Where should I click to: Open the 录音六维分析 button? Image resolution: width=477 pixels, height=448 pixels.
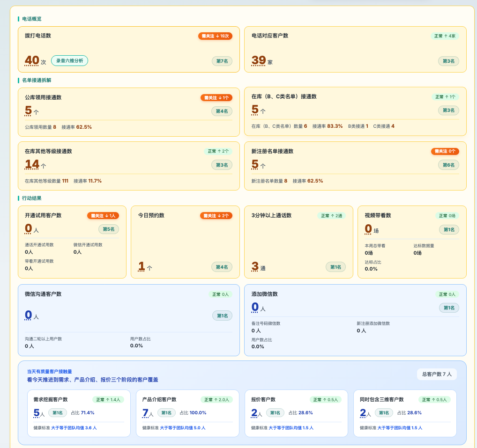click(x=69, y=60)
